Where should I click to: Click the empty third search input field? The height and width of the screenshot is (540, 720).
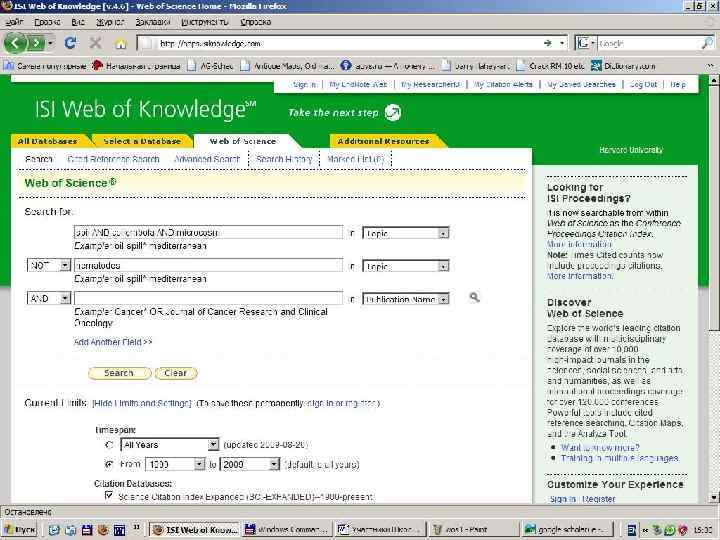click(x=208, y=298)
